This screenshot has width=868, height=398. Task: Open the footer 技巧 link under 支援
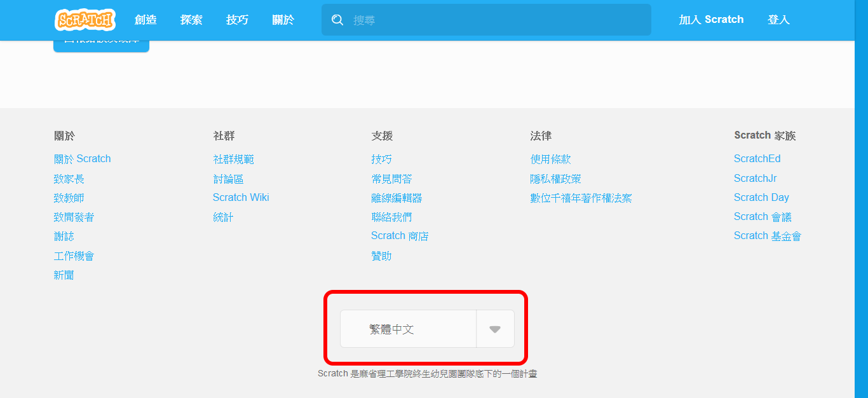[382, 159]
